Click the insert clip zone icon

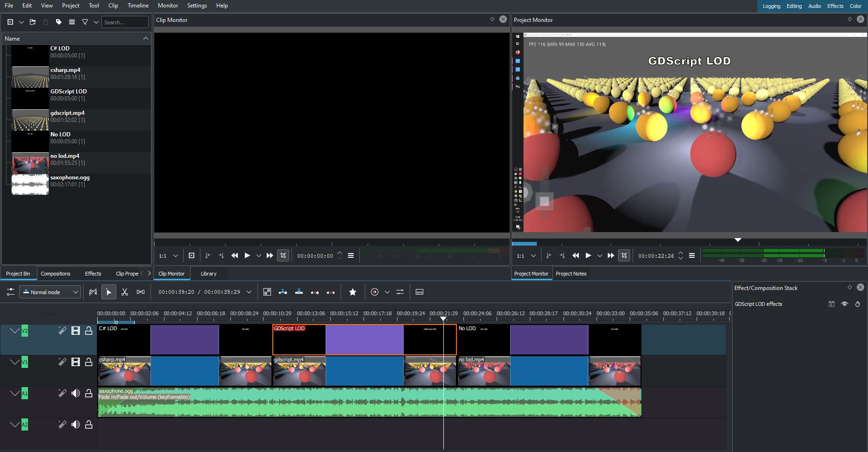(x=283, y=292)
